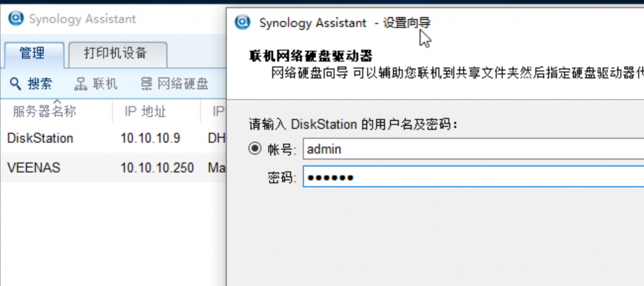Sort by the 服务器名称 column header
Image resolution: width=644 pixels, height=286 pixels.
coord(44,113)
